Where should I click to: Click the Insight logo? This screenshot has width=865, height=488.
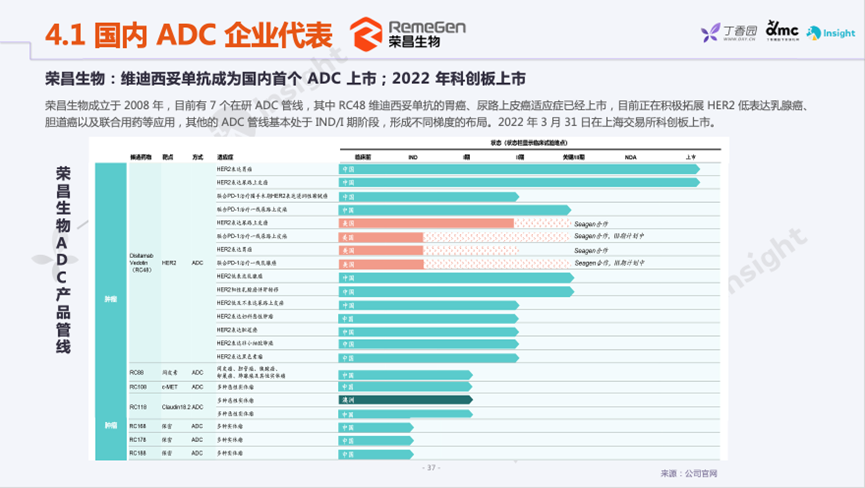tap(831, 33)
